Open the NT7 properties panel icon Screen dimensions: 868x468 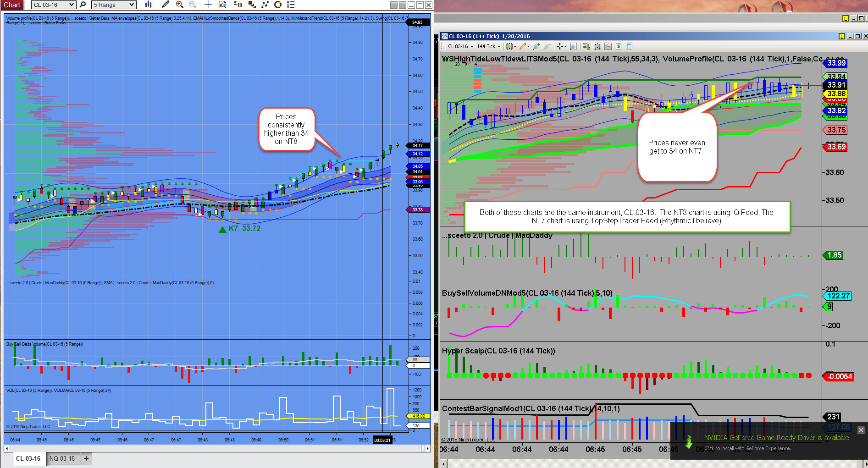[x=629, y=46]
